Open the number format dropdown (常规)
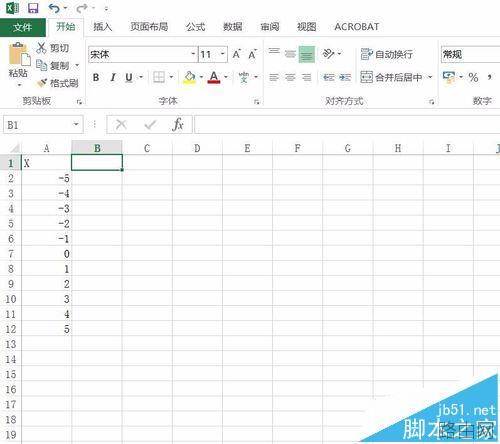 470,54
